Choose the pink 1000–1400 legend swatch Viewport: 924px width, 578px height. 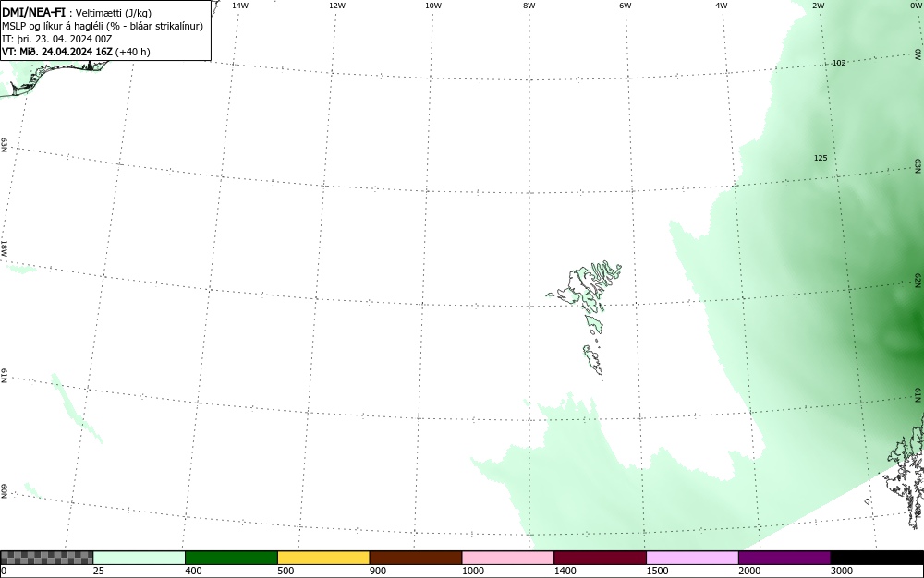click(508, 558)
